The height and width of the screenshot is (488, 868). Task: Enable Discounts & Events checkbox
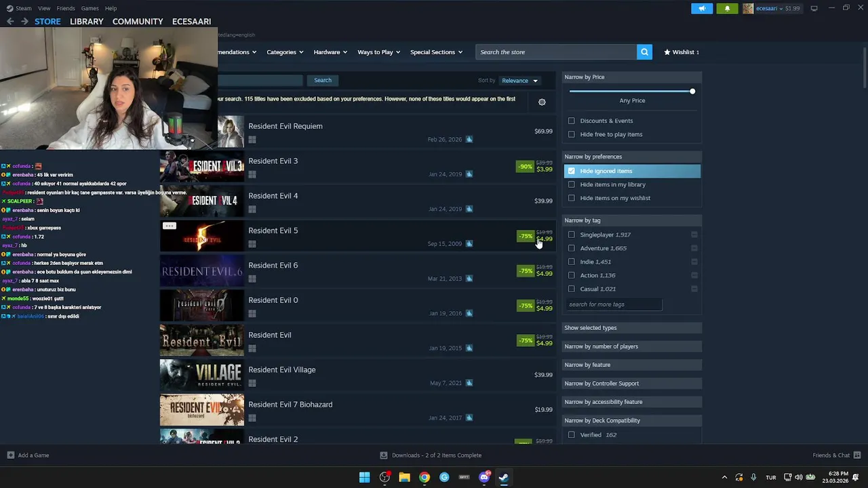572,121
